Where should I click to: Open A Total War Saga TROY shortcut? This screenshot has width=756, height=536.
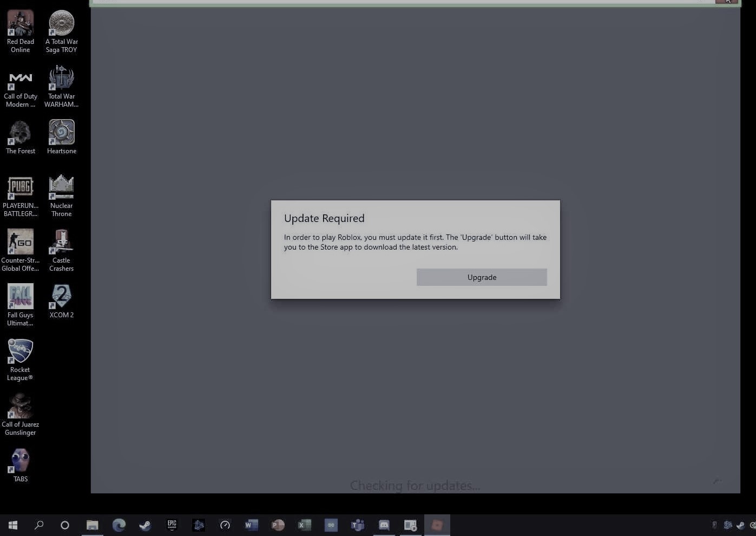[61, 31]
